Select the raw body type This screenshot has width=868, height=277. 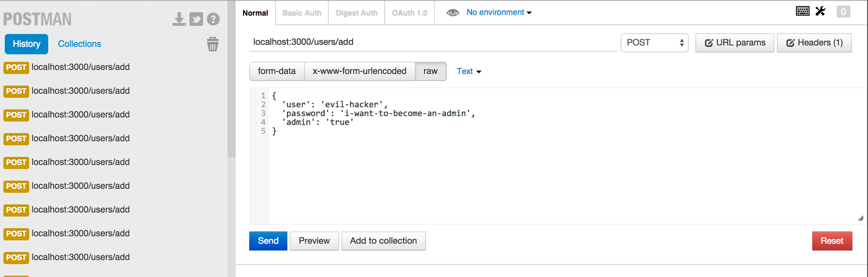coord(431,71)
